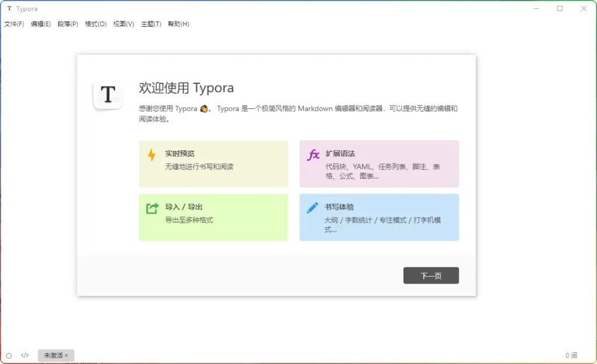The image size is (597, 364).
Task: Open the 文件(F) menu
Action: click(x=15, y=24)
